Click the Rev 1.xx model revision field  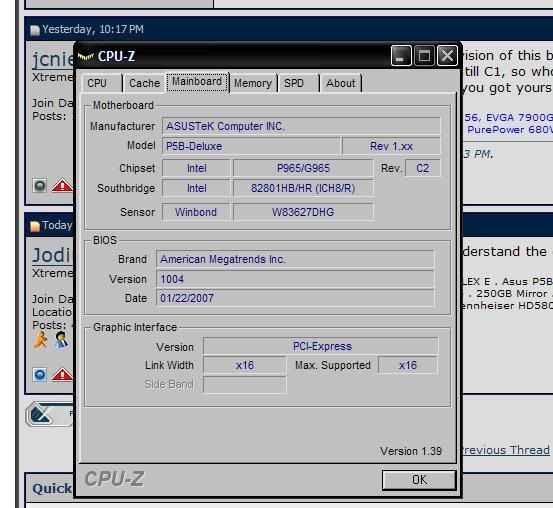[x=391, y=146]
